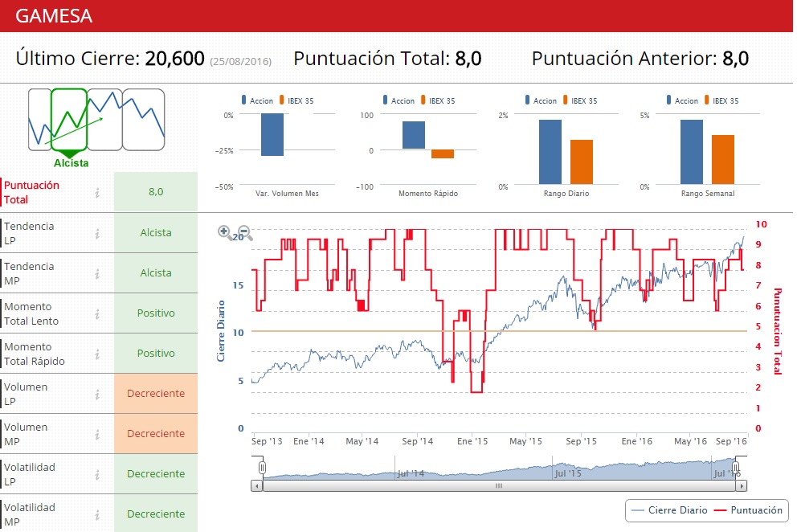Click the date text (25/08/2016)
This screenshot has width=797, height=532.
pos(241,62)
